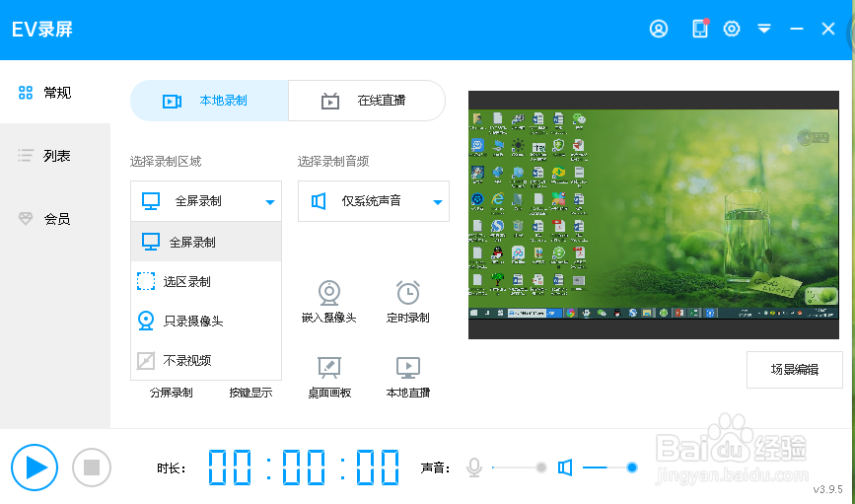
Task: Open the 本地直播 monitor icon
Action: [408, 368]
